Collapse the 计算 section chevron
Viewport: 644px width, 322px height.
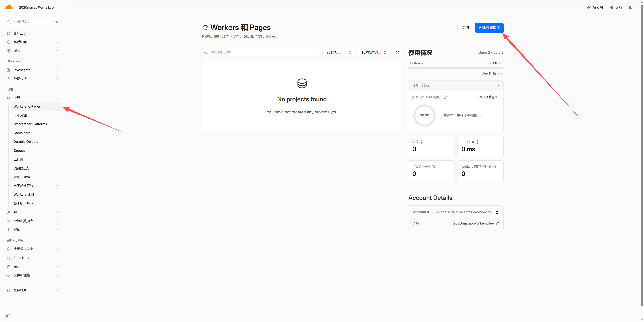[57, 98]
